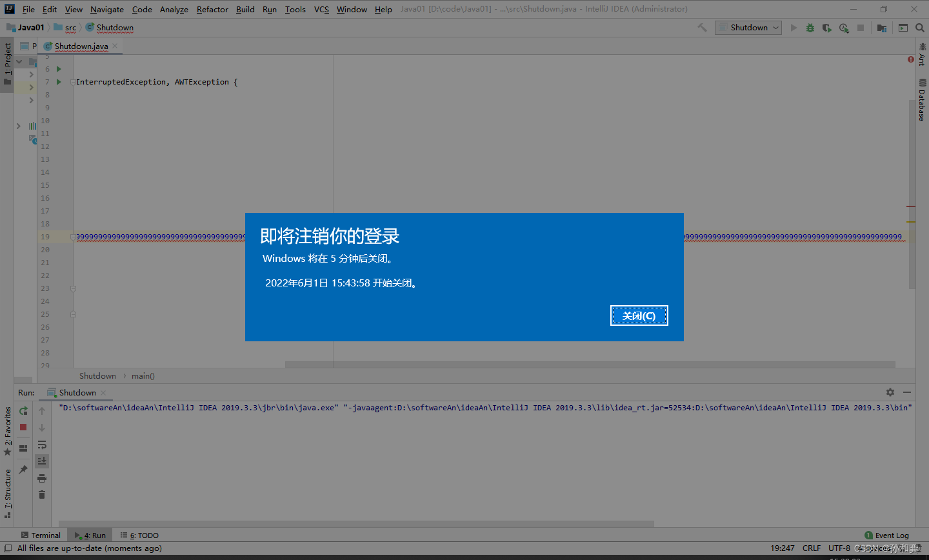Toggle scroll to end in Run console
The image size is (929, 560).
click(42, 461)
